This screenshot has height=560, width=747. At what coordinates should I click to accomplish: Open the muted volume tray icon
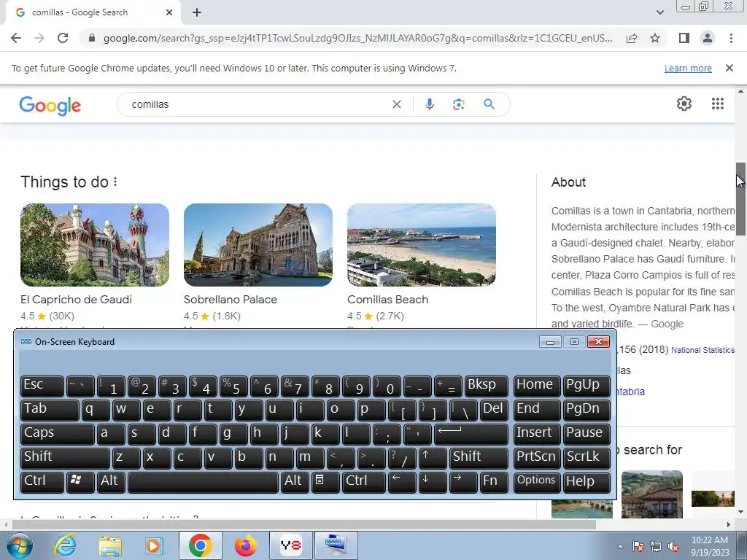(673, 546)
